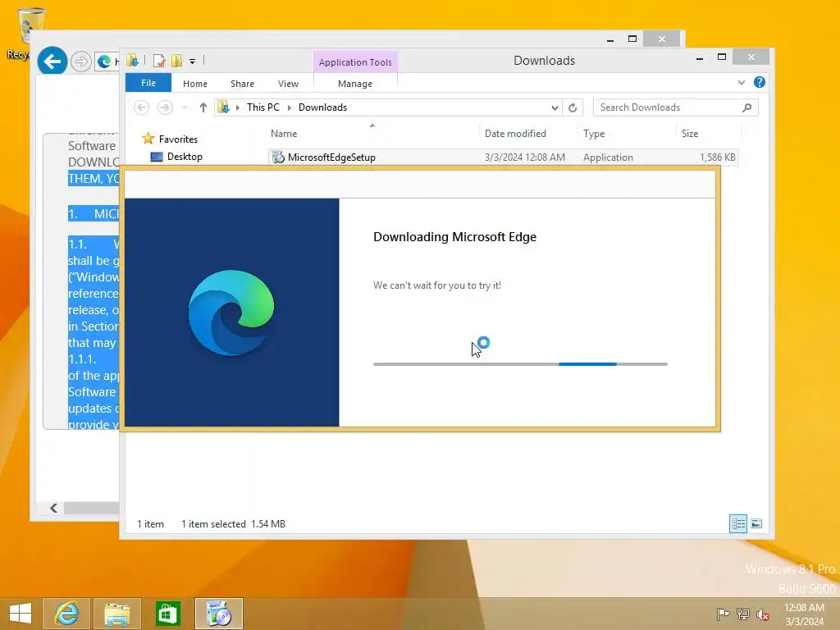The height and width of the screenshot is (630, 840).
Task: Click the Application Tools contextual tab
Action: (355, 62)
